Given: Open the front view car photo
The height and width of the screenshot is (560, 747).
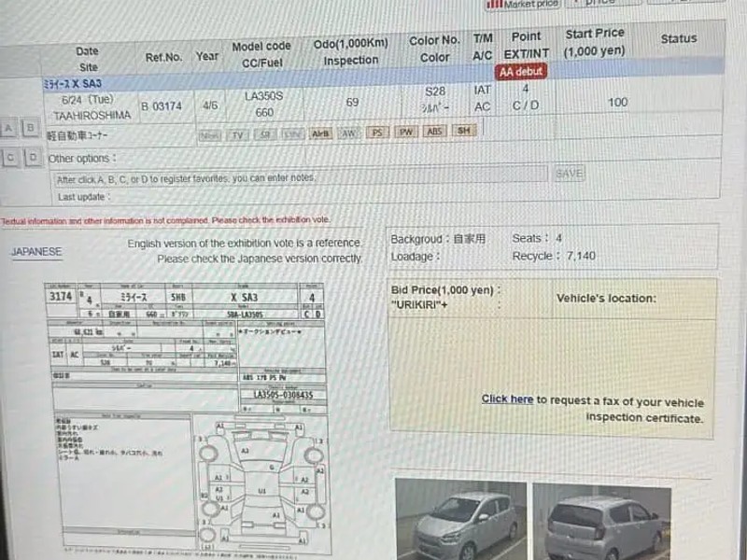Looking at the screenshot, I should click(x=455, y=520).
